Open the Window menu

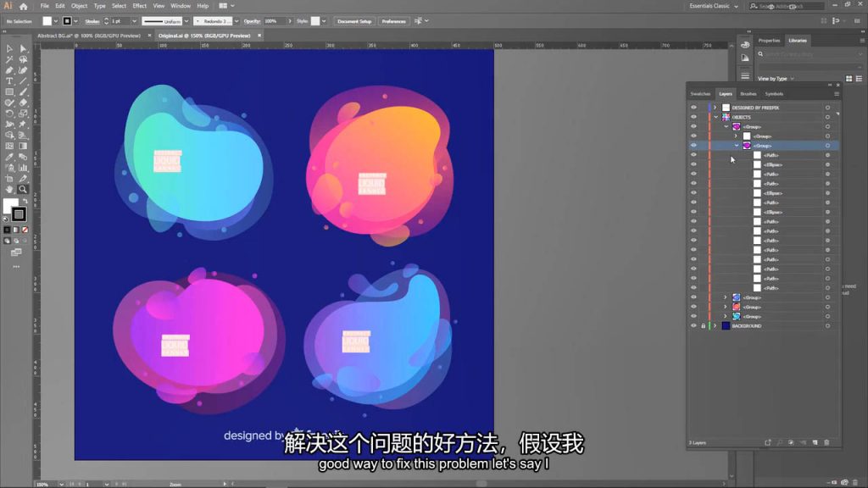point(181,6)
